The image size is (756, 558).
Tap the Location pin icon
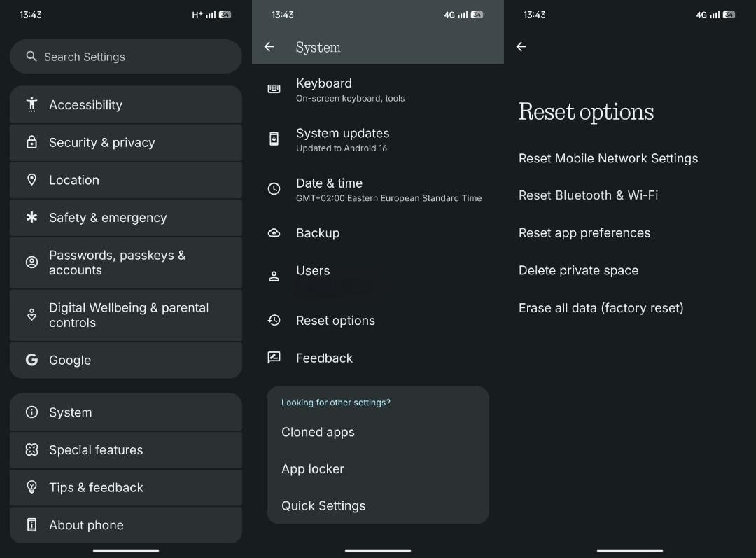31,180
